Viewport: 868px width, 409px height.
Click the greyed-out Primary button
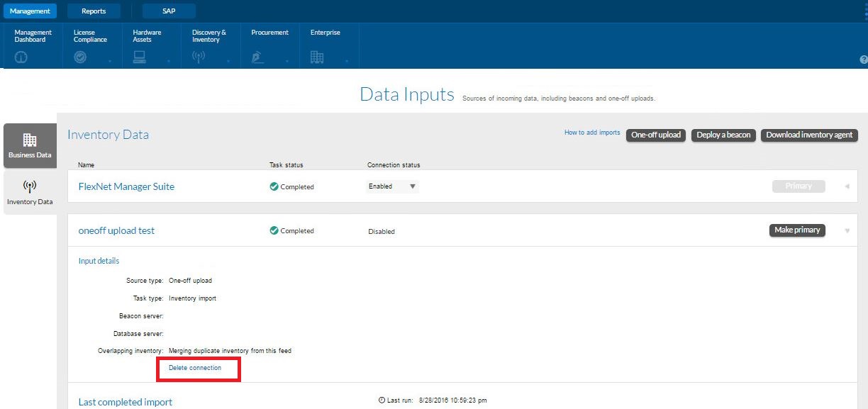coord(799,186)
